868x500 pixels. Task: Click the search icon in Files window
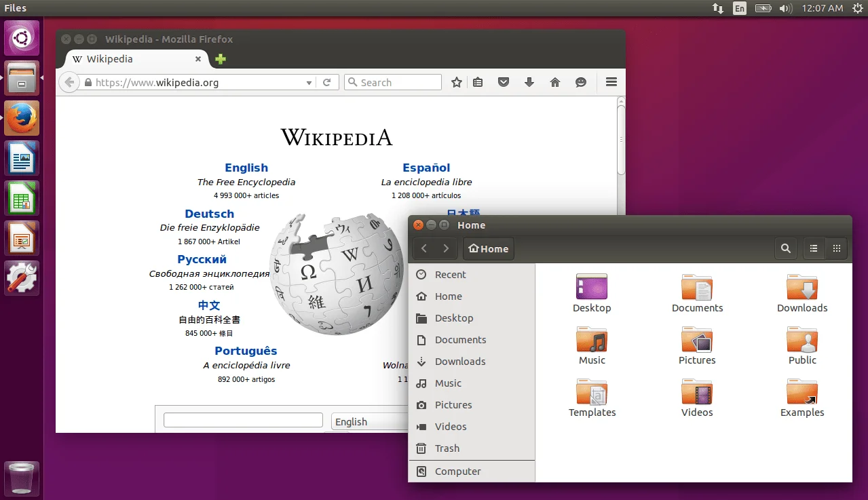785,248
